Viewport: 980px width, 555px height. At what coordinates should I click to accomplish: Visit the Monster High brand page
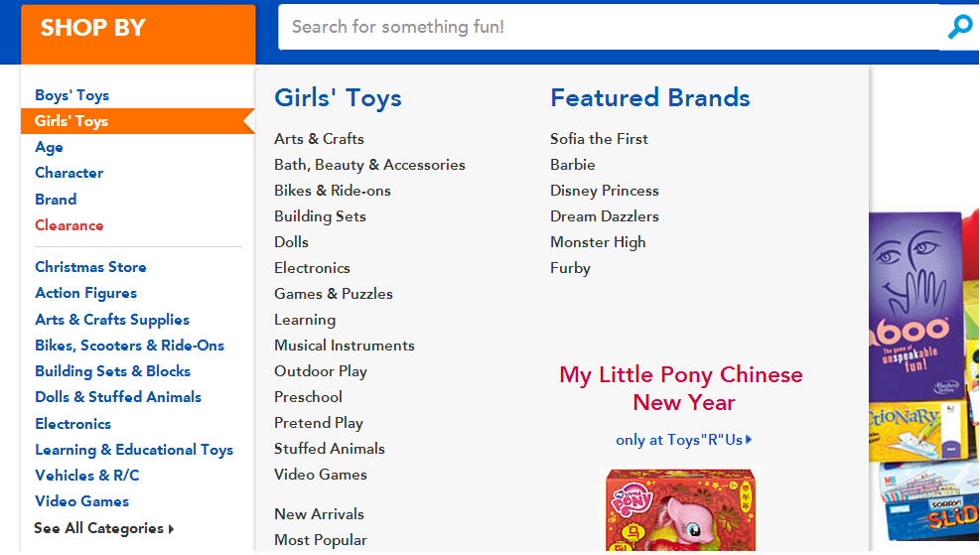pyautogui.click(x=598, y=242)
